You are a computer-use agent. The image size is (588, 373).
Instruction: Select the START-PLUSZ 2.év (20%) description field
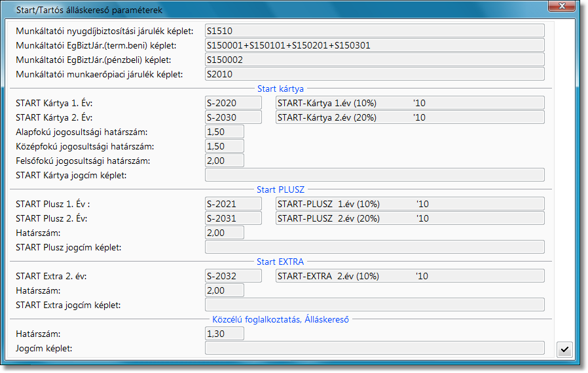point(410,218)
